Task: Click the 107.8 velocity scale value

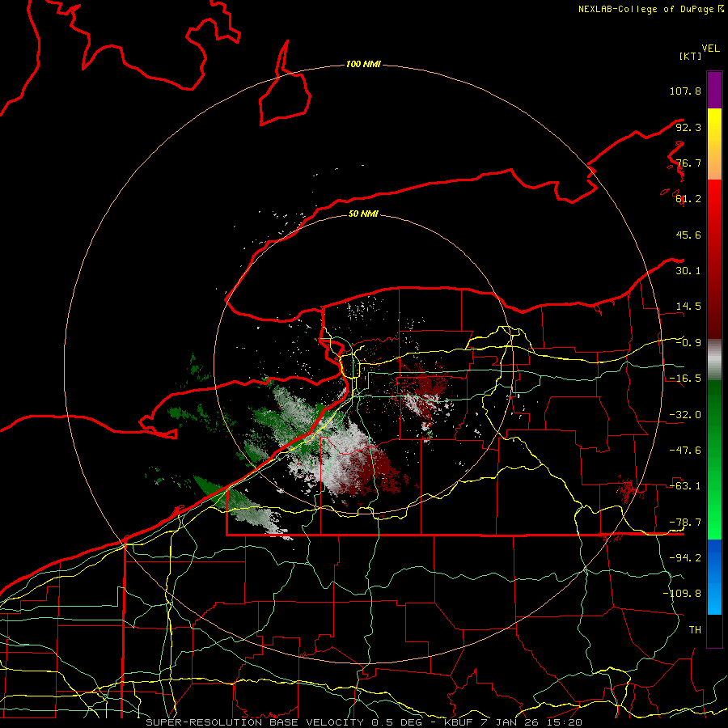Action: point(685,91)
